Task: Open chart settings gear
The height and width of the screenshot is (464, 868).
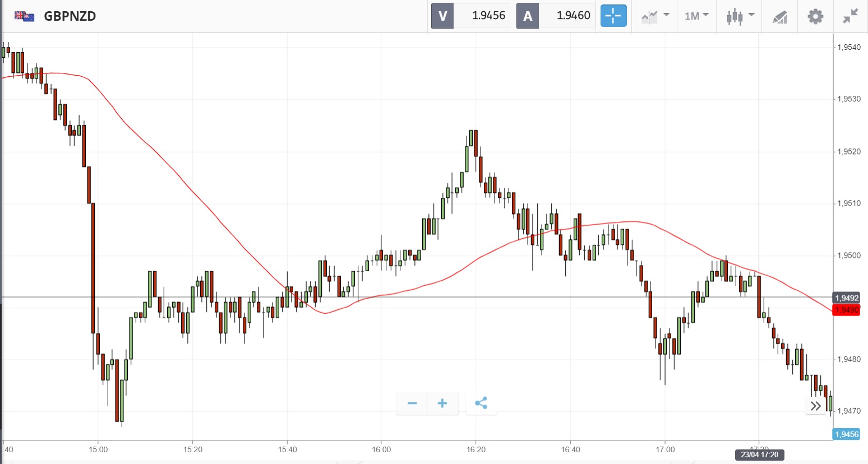Action: [815, 16]
